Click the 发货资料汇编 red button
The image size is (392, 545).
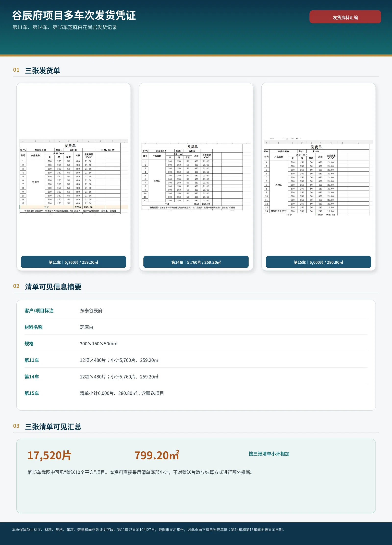coord(345,17)
